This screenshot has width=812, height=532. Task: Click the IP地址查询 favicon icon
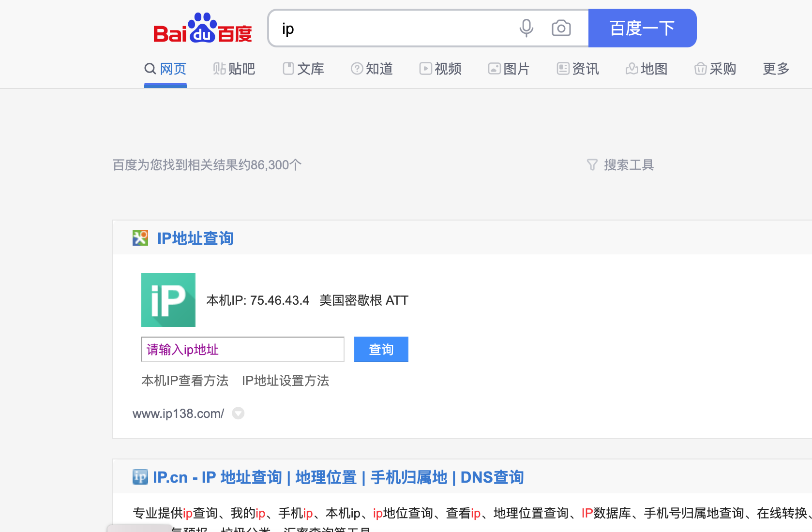tap(140, 238)
